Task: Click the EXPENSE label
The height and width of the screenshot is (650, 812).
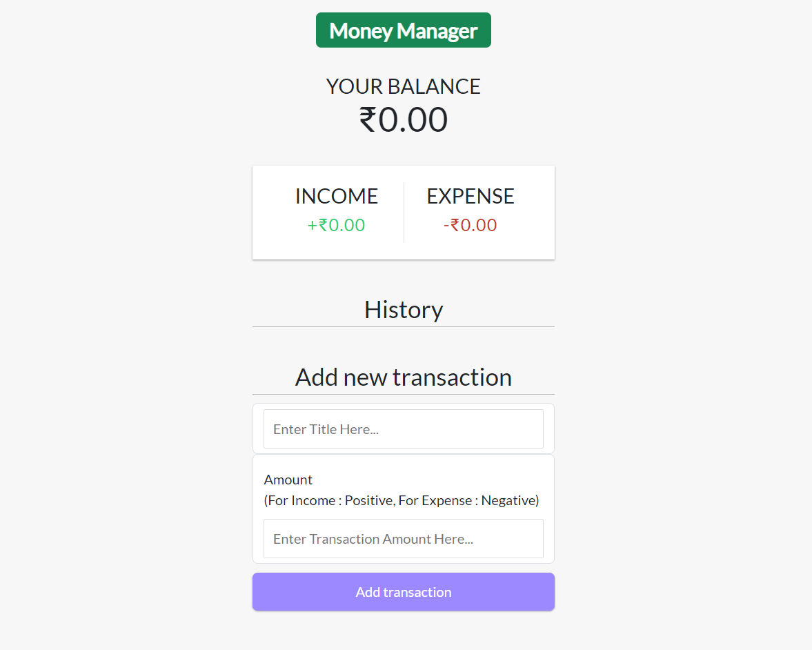Action: [470, 196]
